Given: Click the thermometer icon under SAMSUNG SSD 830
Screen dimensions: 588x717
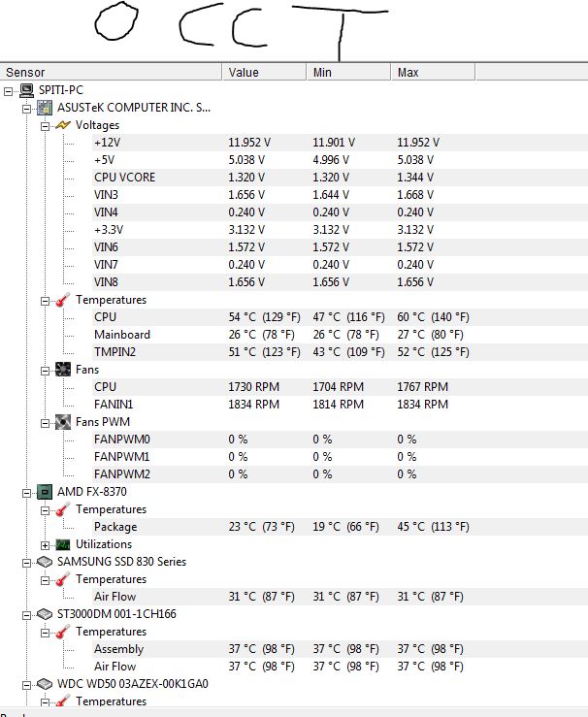Looking at the screenshot, I should [x=63, y=579].
